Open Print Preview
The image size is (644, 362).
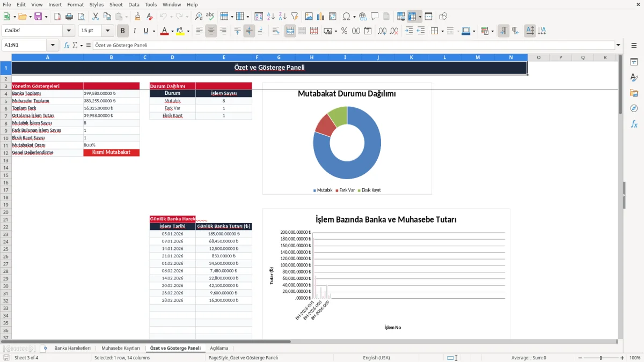point(81,17)
